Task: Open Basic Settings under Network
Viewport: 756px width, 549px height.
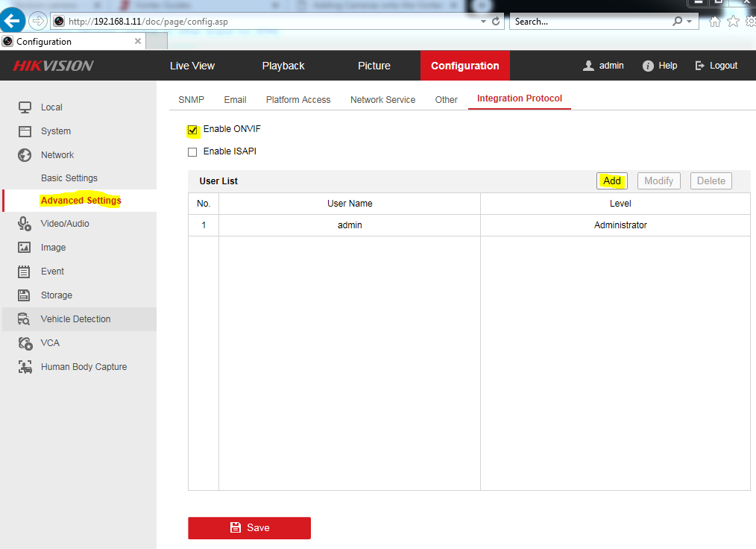Action: click(69, 178)
